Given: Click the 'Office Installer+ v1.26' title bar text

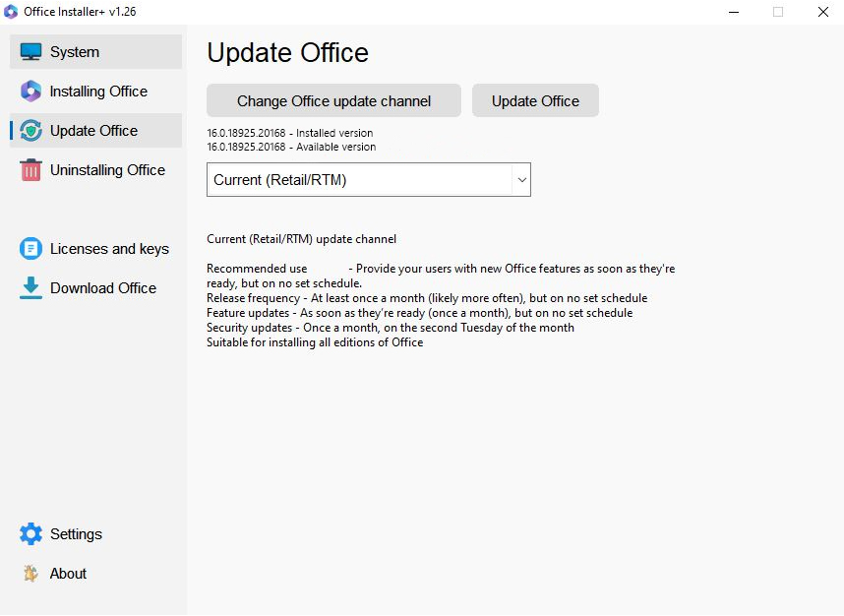Looking at the screenshot, I should coord(80,11).
